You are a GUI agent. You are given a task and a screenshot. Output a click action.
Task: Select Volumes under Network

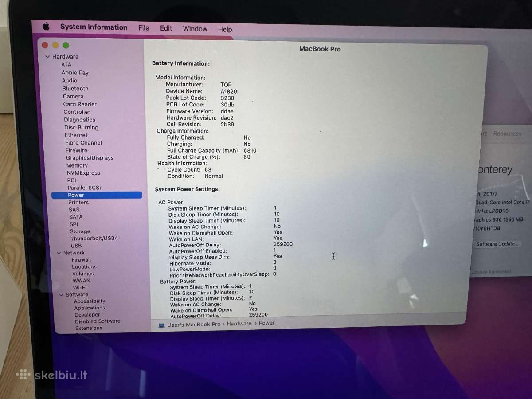click(83, 274)
